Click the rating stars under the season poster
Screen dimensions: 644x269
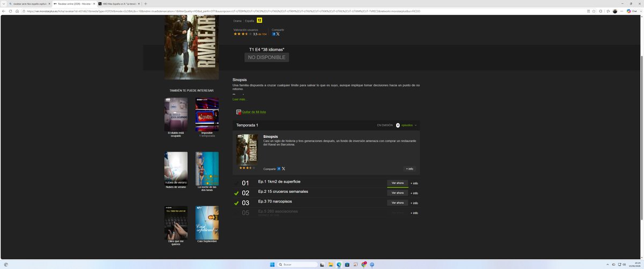tap(247, 168)
